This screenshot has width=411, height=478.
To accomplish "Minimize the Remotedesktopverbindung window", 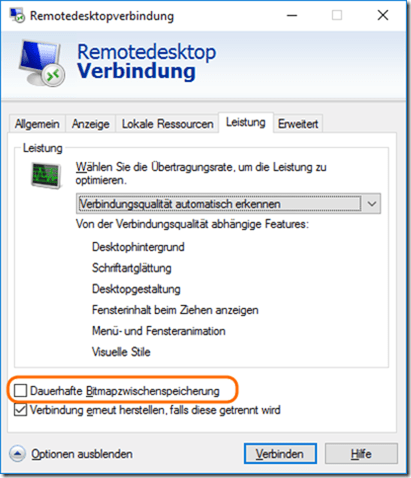I will 292,16.
